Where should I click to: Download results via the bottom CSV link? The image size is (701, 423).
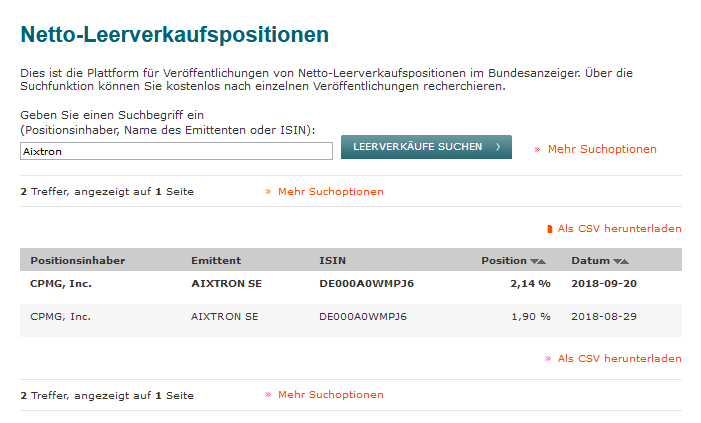coord(619,358)
